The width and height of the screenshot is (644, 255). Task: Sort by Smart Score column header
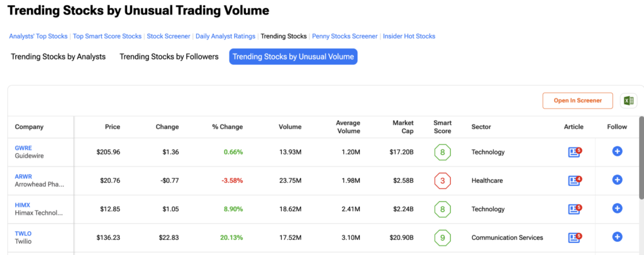tap(442, 127)
